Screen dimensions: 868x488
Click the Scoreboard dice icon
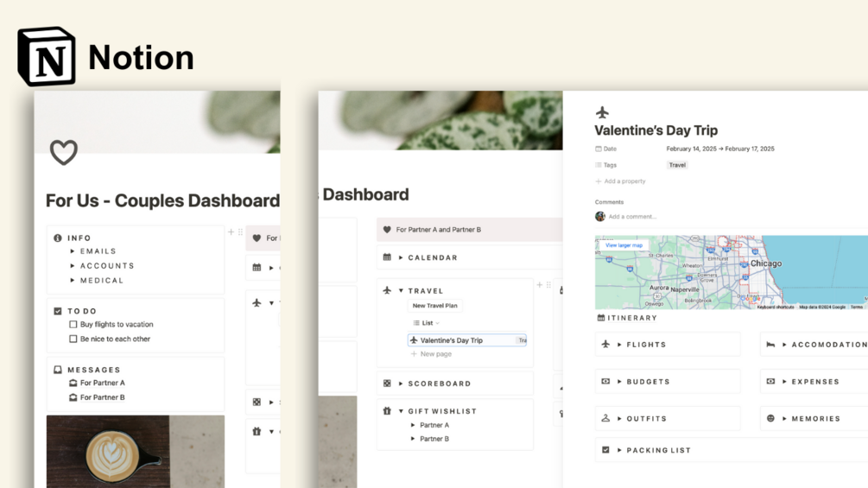pyautogui.click(x=387, y=383)
